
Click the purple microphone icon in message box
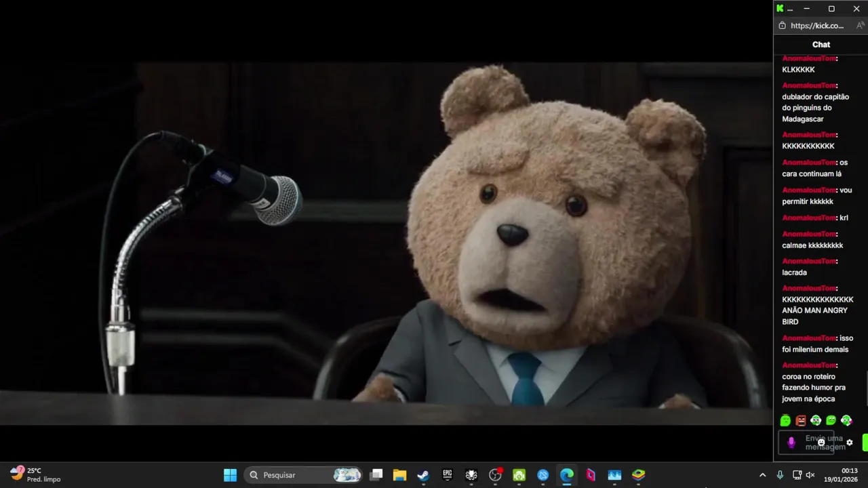click(791, 443)
